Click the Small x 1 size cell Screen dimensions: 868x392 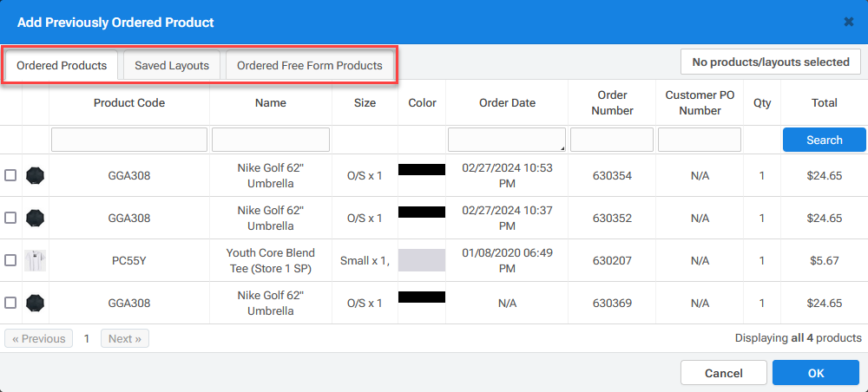365,260
